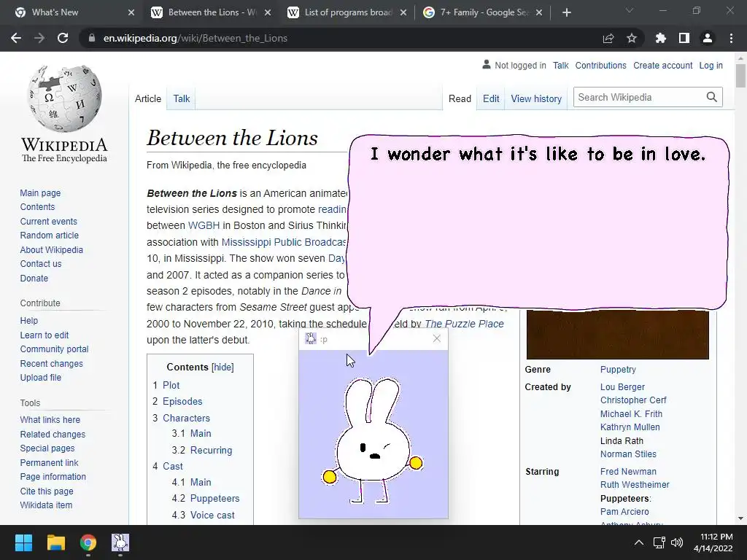Open new tab with plus button
The width and height of the screenshot is (747, 560).
pyautogui.click(x=566, y=13)
